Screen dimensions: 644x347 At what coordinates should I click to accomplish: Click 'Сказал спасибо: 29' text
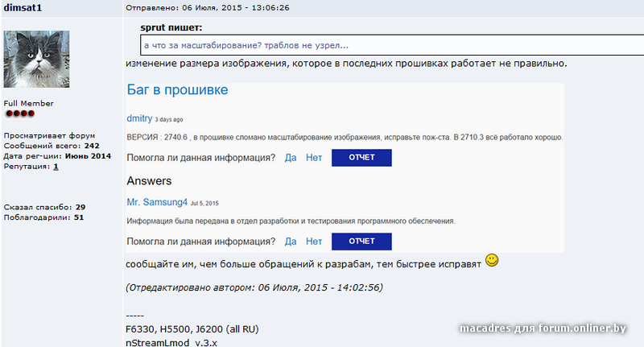(44, 208)
